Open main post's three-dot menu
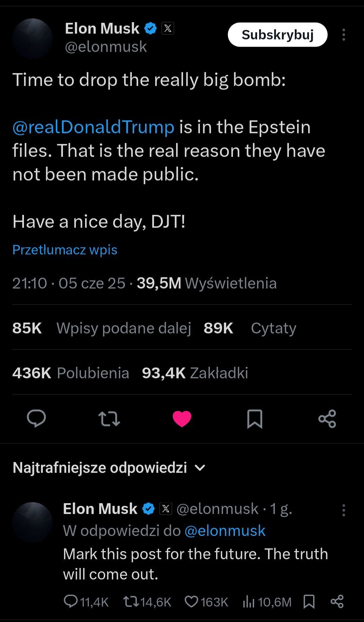 click(x=343, y=35)
